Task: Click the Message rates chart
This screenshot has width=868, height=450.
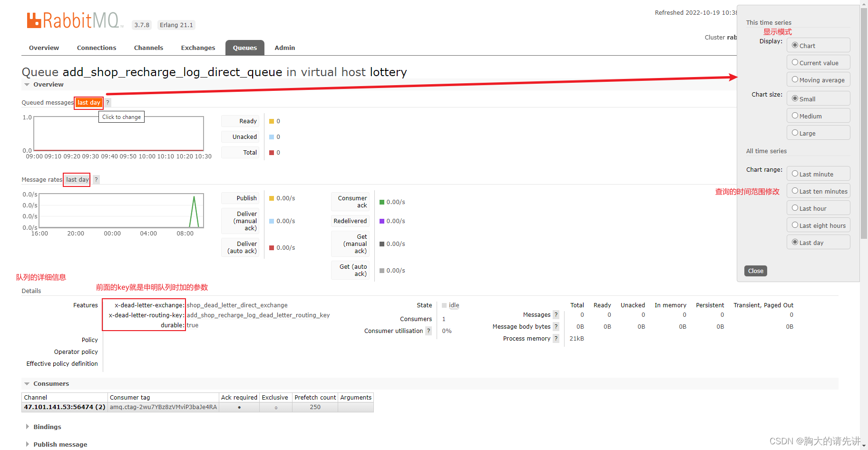Action: pyautogui.click(x=121, y=211)
